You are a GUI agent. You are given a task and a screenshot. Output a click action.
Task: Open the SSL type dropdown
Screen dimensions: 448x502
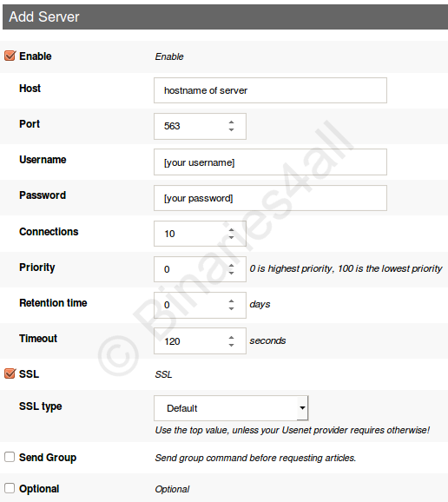231,408
